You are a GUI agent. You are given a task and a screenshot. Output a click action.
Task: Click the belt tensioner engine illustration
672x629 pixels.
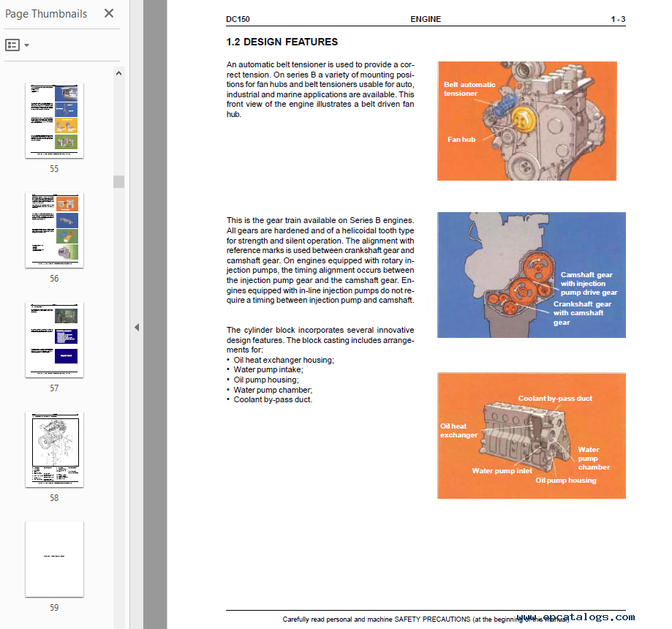pyautogui.click(x=526, y=121)
